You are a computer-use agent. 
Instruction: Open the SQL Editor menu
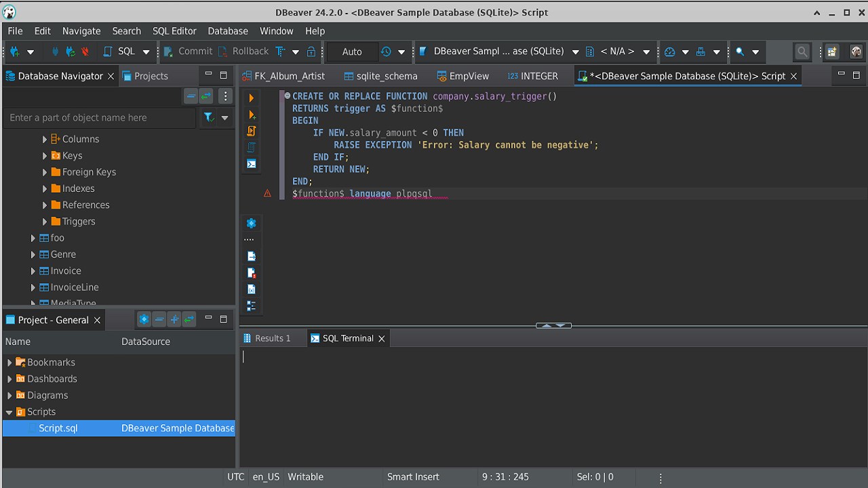point(174,31)
